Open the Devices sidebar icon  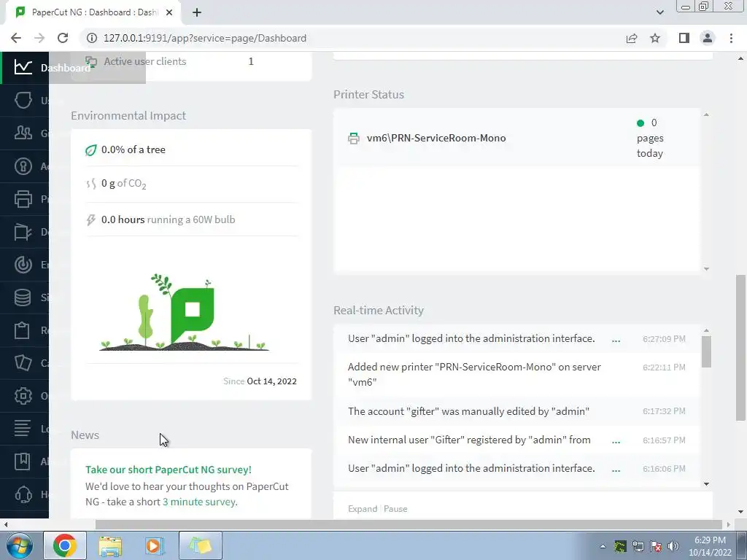(23, 231)
